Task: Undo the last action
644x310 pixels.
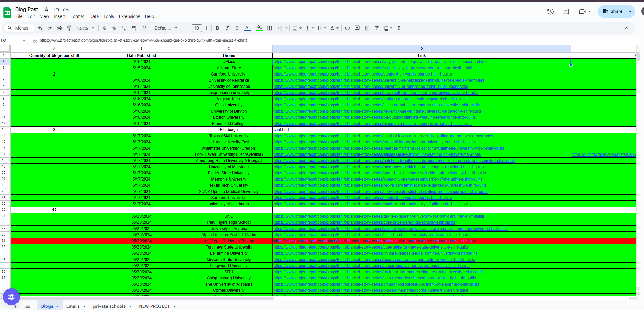Action: [x=40, y=28]
